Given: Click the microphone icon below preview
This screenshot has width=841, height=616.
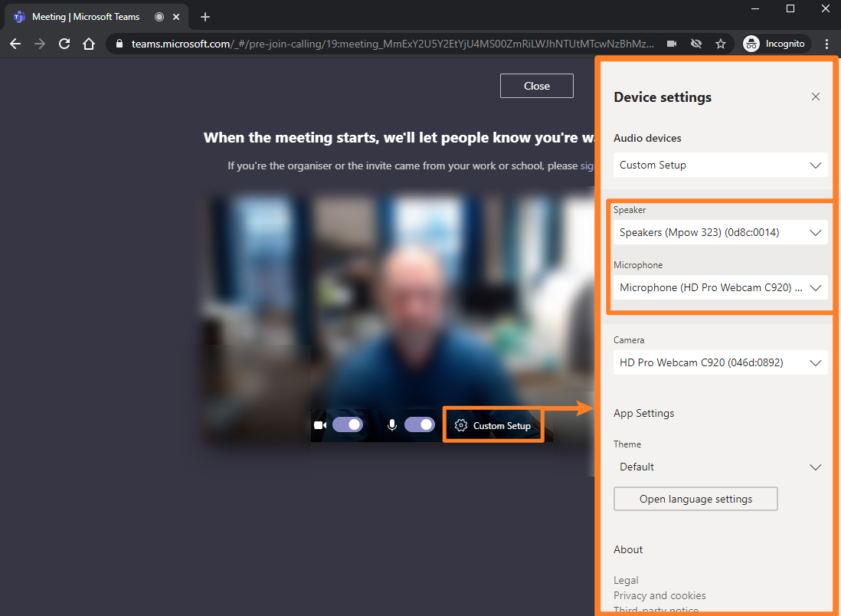Looking at the screenshot, I should click(392, 425).
